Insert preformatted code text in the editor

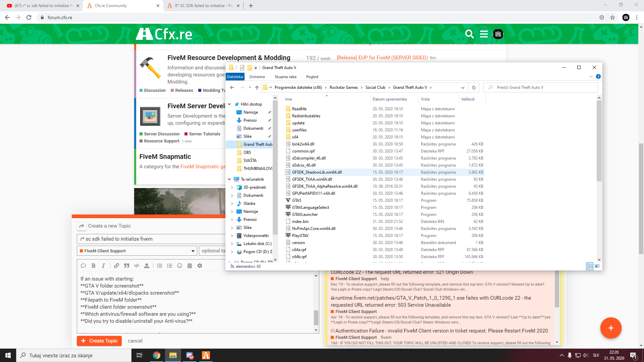[136, 265]
